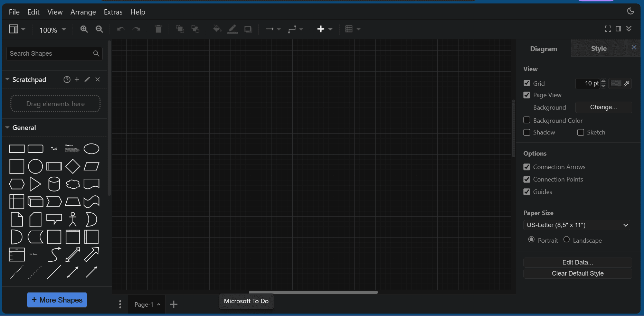Click the Fill Color bucket icon
The image size is (644, 316).
(217, 29)
